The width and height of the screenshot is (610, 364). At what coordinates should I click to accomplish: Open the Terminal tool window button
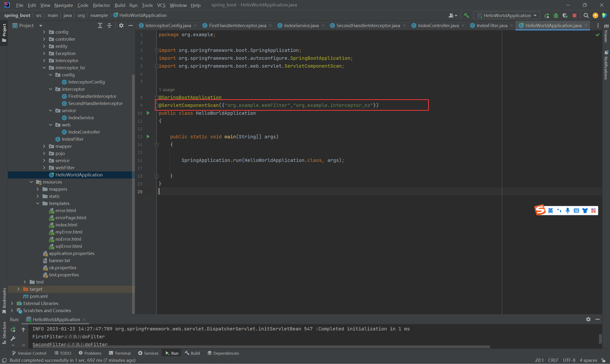click(x=120, y=353)
